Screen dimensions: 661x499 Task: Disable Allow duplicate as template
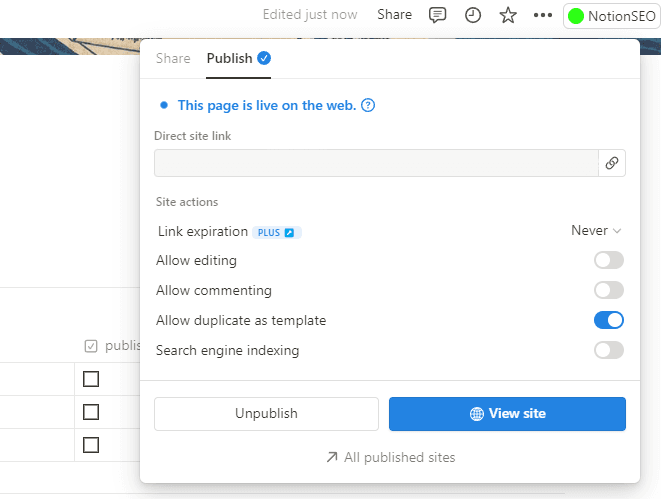pyautogui.click(x=608, y=320)
